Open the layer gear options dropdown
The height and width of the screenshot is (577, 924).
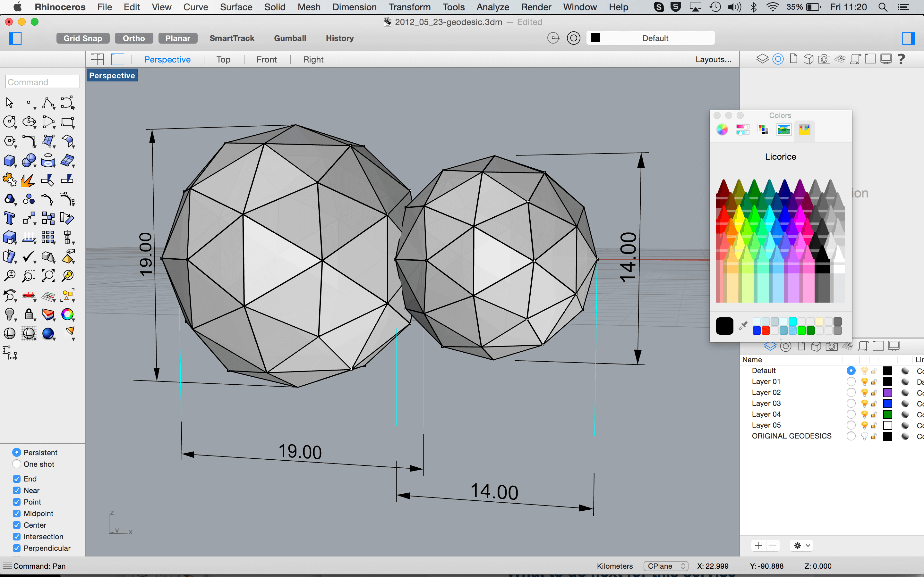(801, 546)
